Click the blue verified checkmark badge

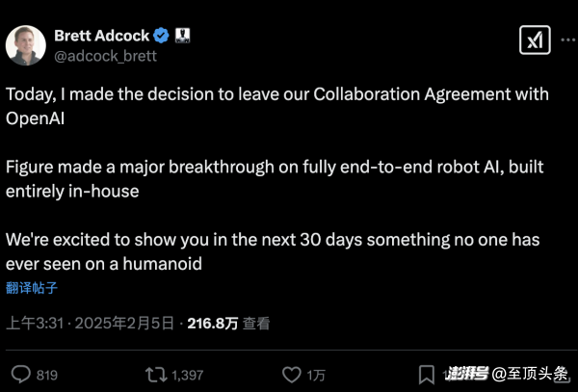click(161, 36)
